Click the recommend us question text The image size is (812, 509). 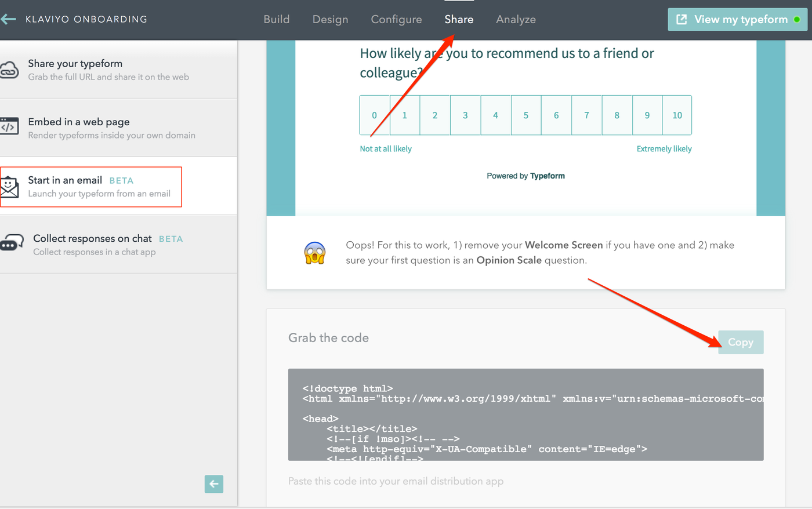507,63
